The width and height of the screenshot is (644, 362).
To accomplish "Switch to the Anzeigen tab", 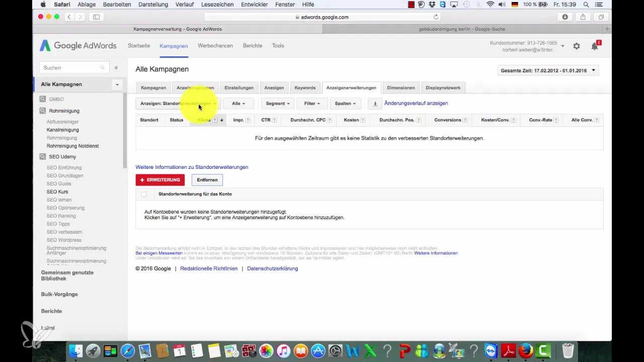I will tap(274, 87).
